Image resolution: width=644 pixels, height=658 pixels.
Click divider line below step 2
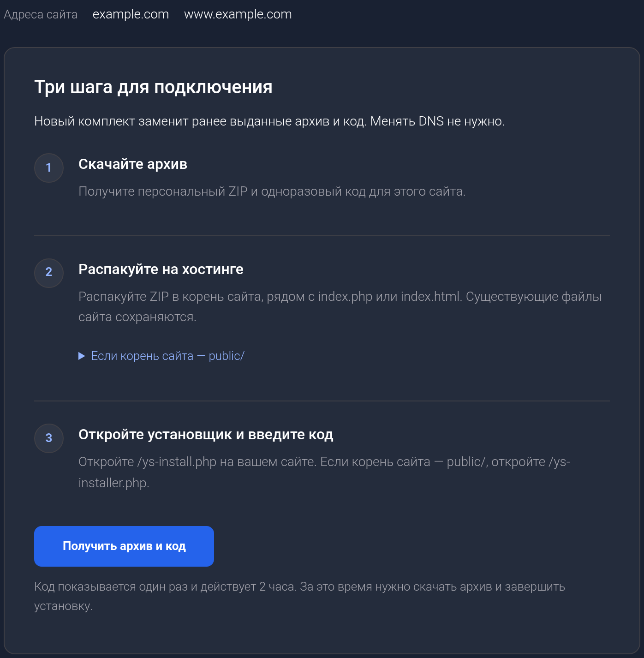322,401
